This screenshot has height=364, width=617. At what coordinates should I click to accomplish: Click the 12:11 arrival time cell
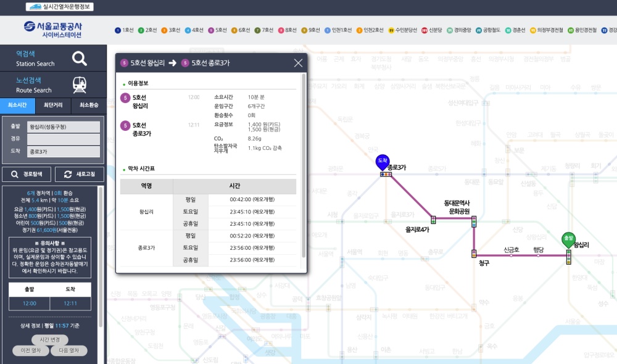tap(70, 304)
